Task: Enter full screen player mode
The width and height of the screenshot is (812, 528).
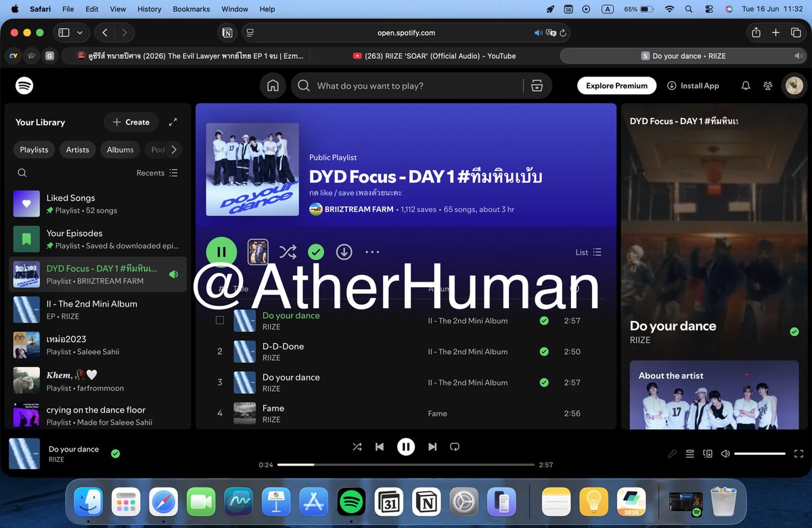Action: 798,454
